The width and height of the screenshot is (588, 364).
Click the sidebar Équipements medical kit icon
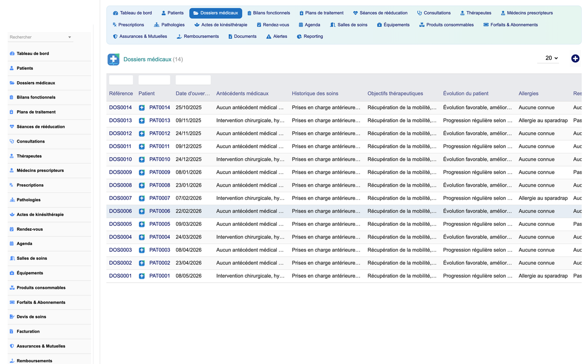tap(12, 273)
